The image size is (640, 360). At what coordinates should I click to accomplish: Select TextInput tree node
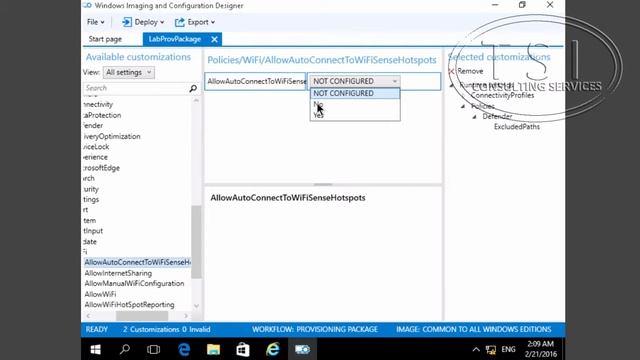pos(93,231)
